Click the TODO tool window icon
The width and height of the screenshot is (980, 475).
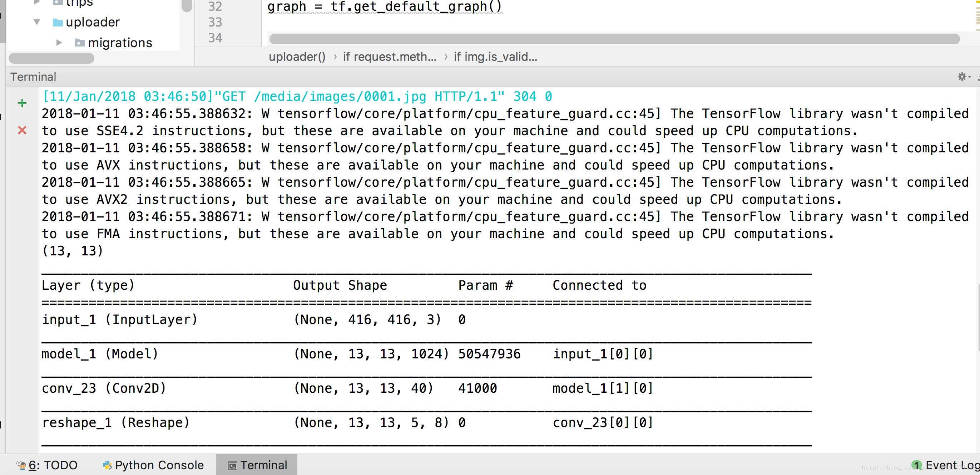point(21,465)
